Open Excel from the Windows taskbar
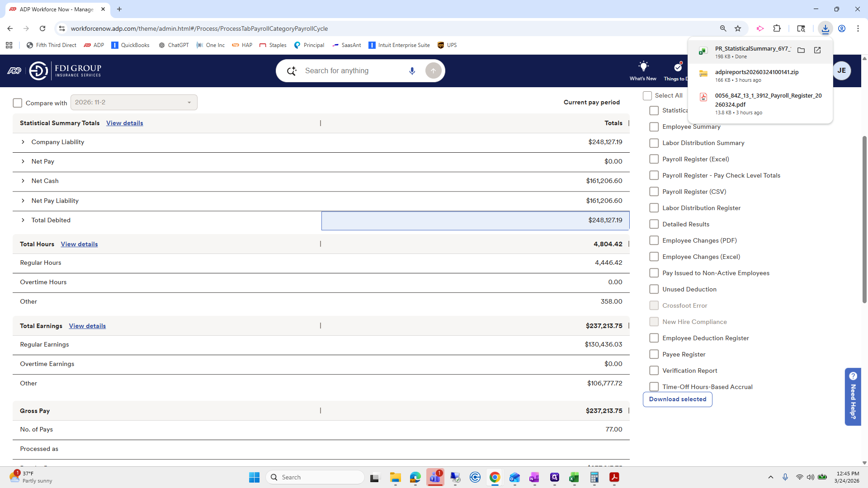868x488 pixels. coord(574,477)
